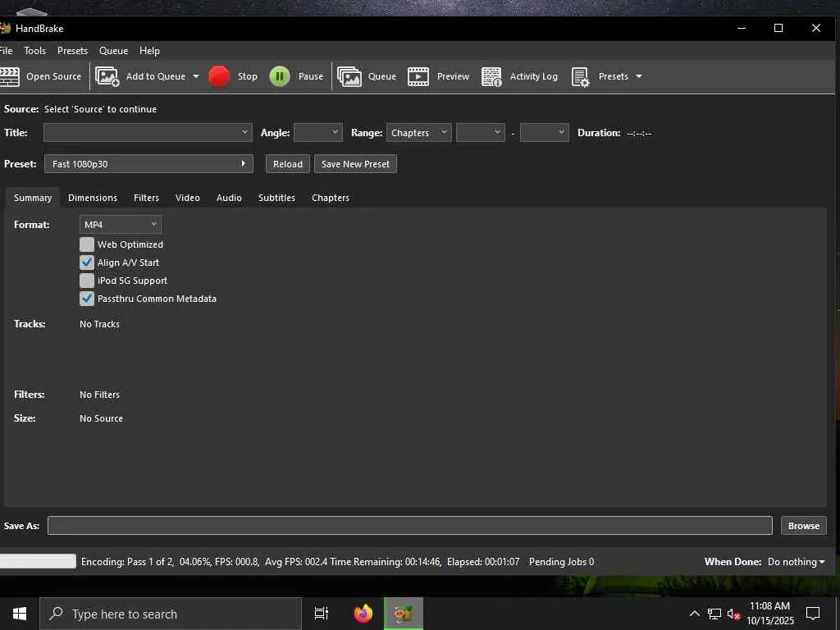This screenshot has height=630, width=840.
Task: Open the Angle dropdown
Action: (318, 132)
